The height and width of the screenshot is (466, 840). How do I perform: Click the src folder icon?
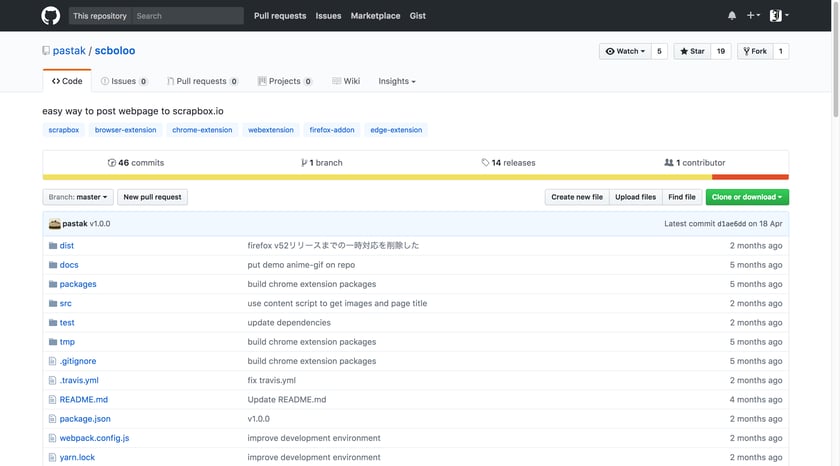coord(52,304)
